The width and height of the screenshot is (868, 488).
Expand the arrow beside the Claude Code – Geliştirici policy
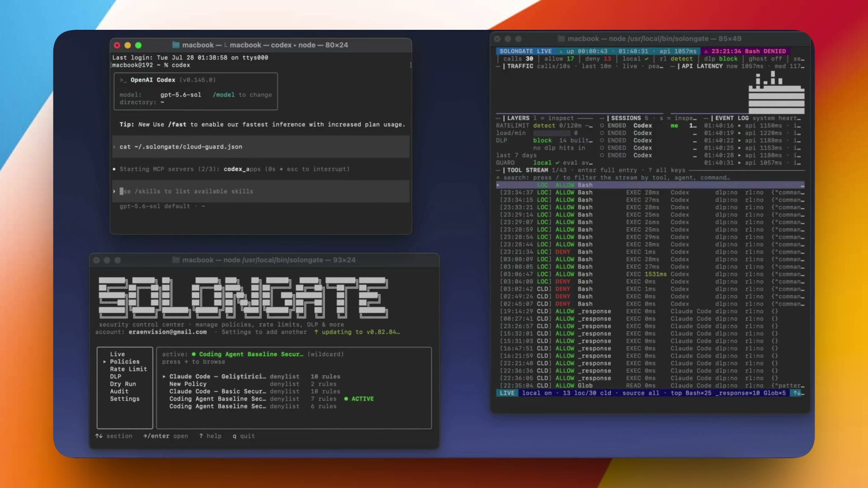click(164, 376)
